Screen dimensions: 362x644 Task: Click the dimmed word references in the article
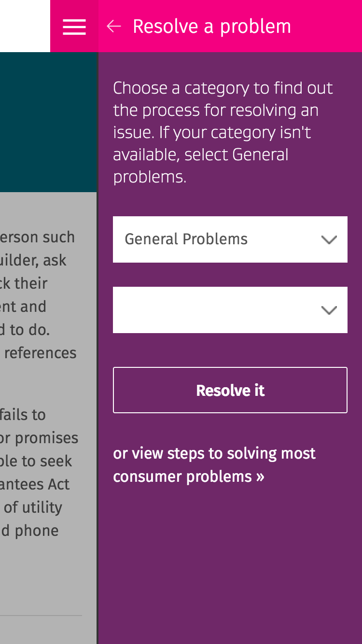point(41,353)
